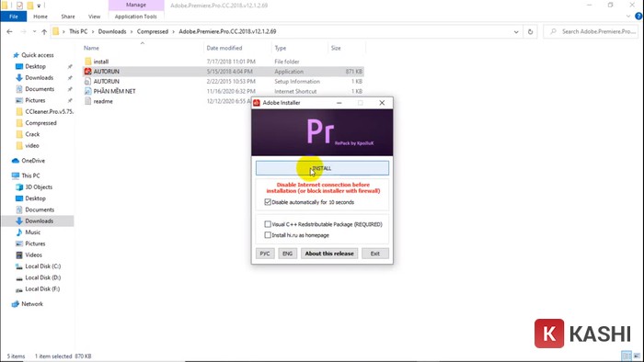The width and height of the screenshot is (644, 362).
Task: Select the readme file icon
Action: pyautogui.click(x=88, y=101)
